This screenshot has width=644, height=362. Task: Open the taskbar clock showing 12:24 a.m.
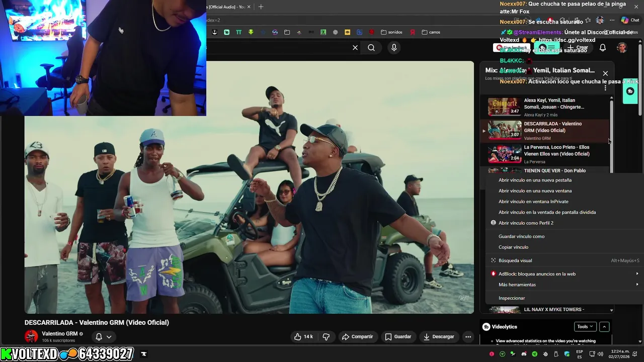(x=620, y=354)
